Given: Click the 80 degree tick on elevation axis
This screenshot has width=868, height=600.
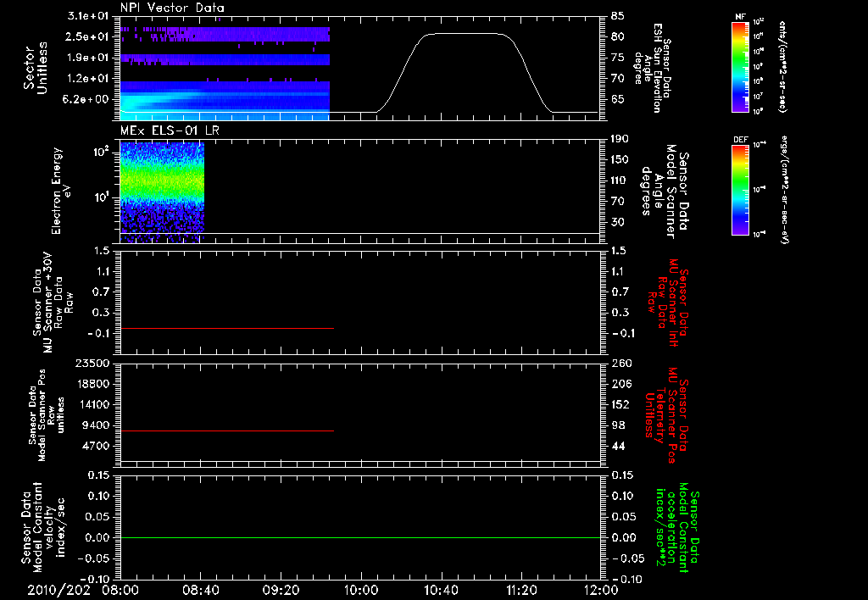Looking at the screenshot, I should pyautogui.click(x=618, y=36).
